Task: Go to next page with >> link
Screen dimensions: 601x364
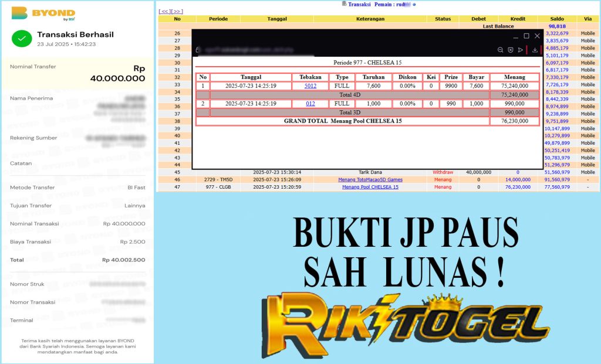Action: click(x=177, y=11)
